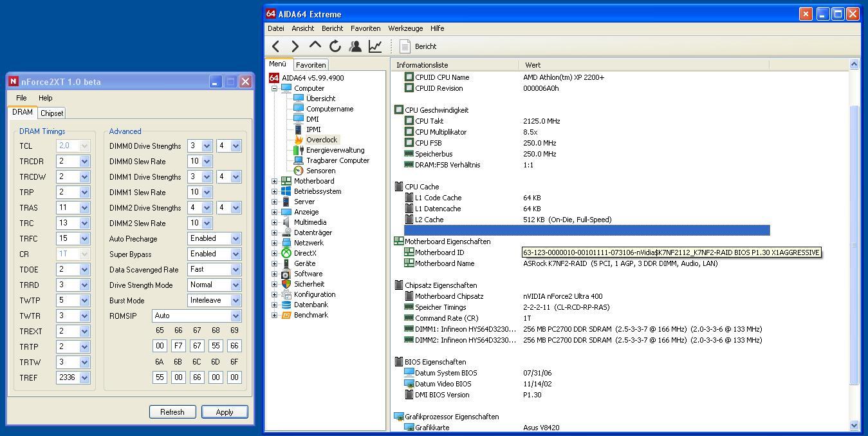868x436 pixels.
Task: Click the DirectX icon in the tree
Action: click(x=286, y=253)
